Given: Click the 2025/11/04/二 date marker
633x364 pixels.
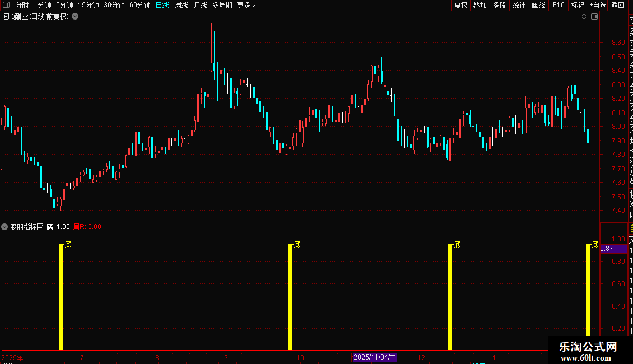Looking at the screenshot, I should pyautogui.click(x=375, y=357).
